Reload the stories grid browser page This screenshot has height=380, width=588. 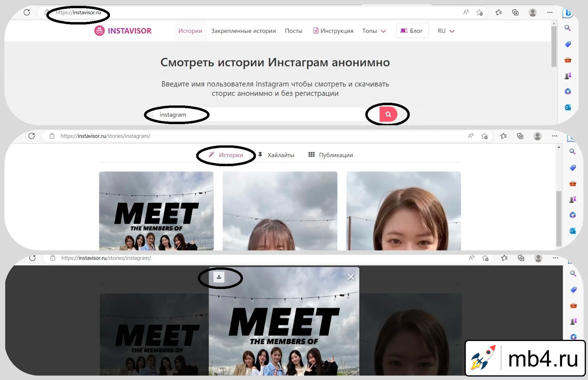coord(32,136)
